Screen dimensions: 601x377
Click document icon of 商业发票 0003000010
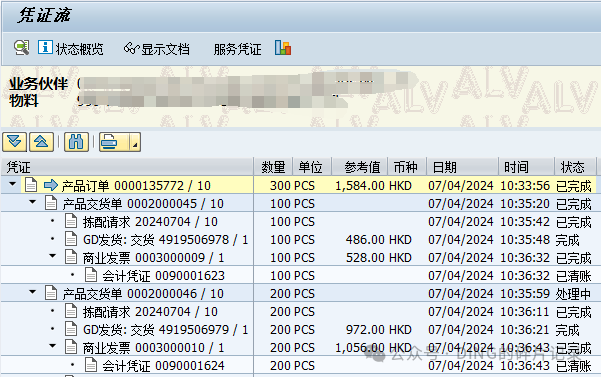coord(71,347)
